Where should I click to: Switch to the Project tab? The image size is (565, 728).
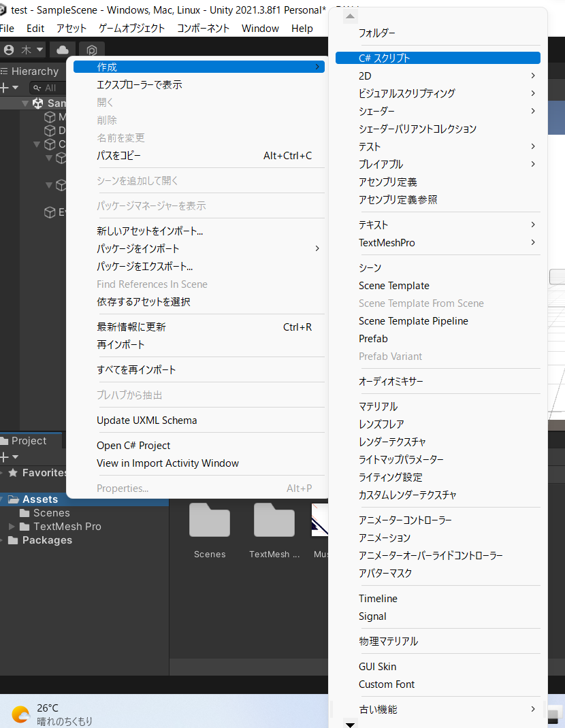click(x=29, y=441)
